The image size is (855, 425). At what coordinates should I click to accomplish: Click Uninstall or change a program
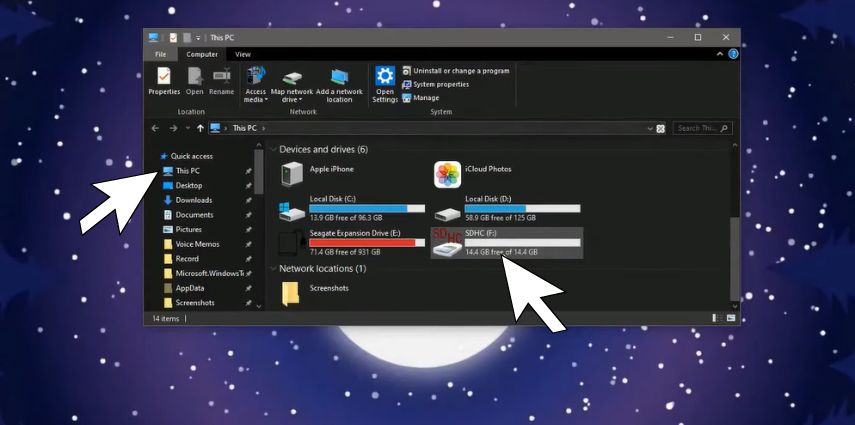[460, 71]
